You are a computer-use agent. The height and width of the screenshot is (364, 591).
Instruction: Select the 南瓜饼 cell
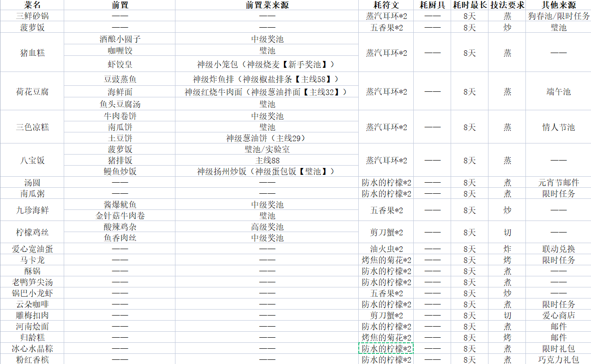coord(120,127)
